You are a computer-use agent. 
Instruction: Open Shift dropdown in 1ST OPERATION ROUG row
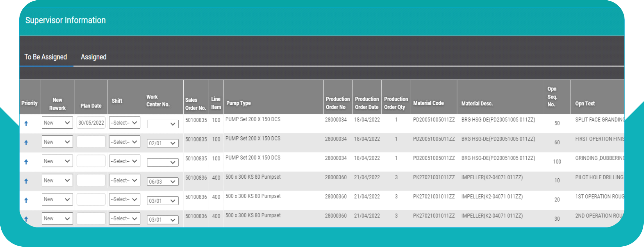[125, 199]
